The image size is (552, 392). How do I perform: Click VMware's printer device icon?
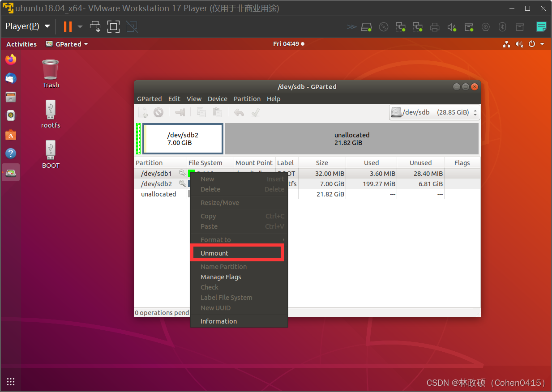(x=434, y=27)
